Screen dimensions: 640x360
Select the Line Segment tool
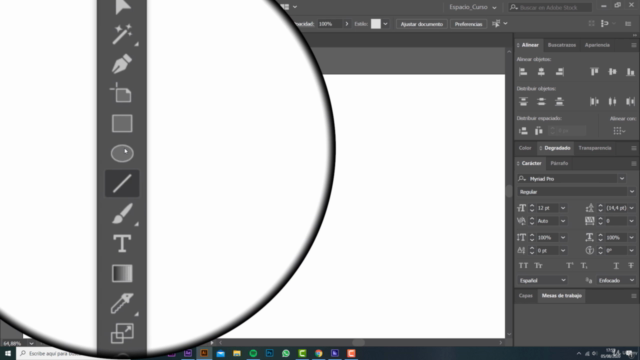[122, 183]
